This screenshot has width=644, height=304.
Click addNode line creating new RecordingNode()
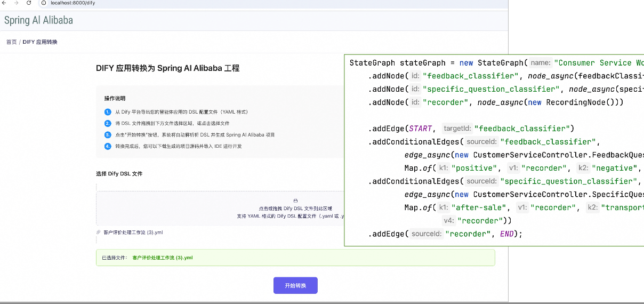(496, 102)
